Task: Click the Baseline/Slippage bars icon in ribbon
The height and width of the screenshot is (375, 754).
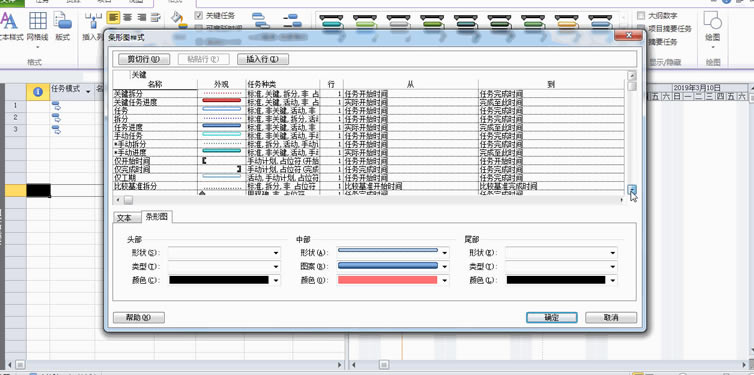Action: (x=292, y=21)
